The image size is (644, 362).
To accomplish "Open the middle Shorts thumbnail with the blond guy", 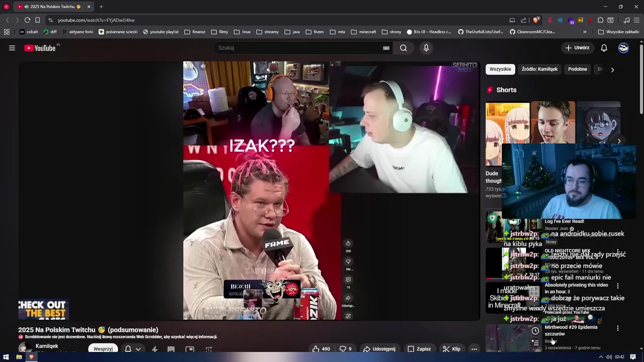I will 553,123.
